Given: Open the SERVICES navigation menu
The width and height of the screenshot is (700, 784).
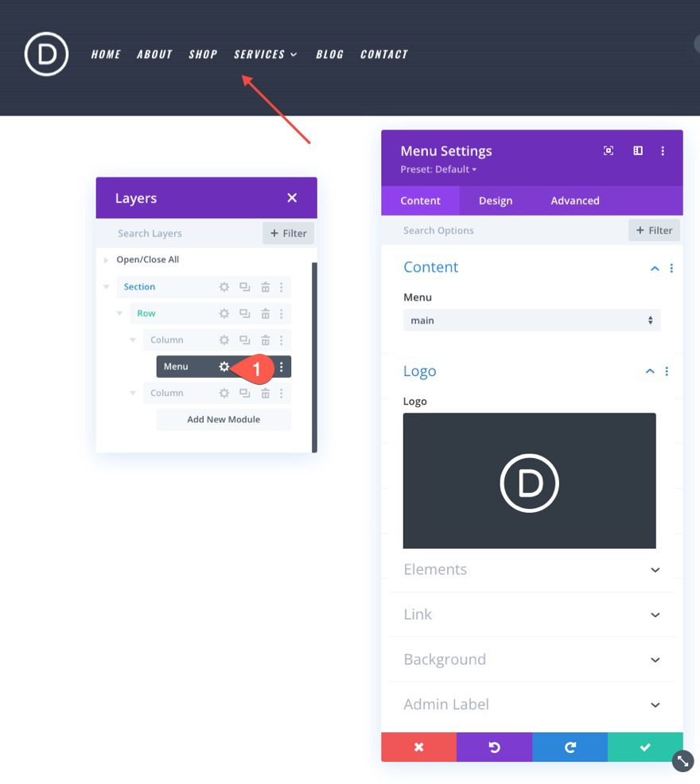Looking at the screenshot, I should 260,54.
